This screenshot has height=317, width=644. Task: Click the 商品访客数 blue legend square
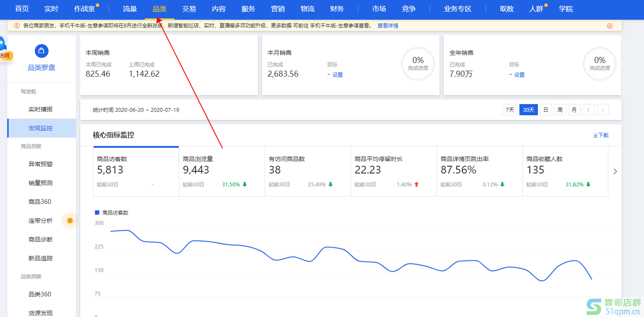(x=97, y=212)
